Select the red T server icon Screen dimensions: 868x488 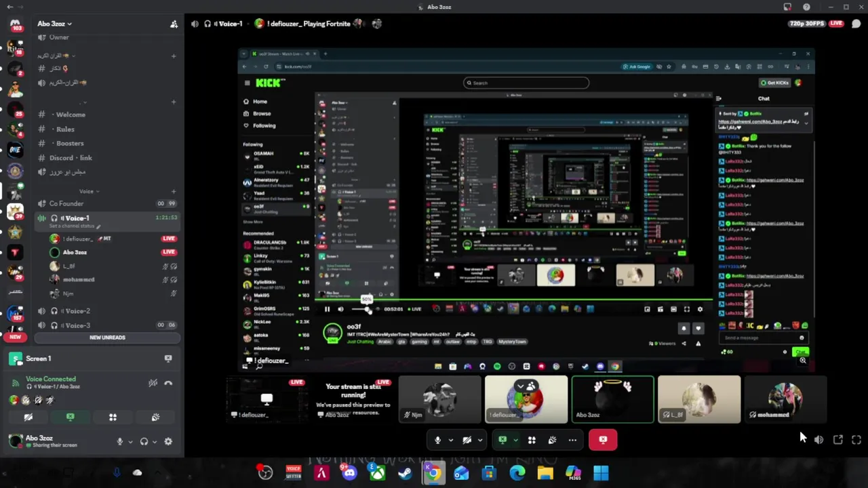coord(15,253)
